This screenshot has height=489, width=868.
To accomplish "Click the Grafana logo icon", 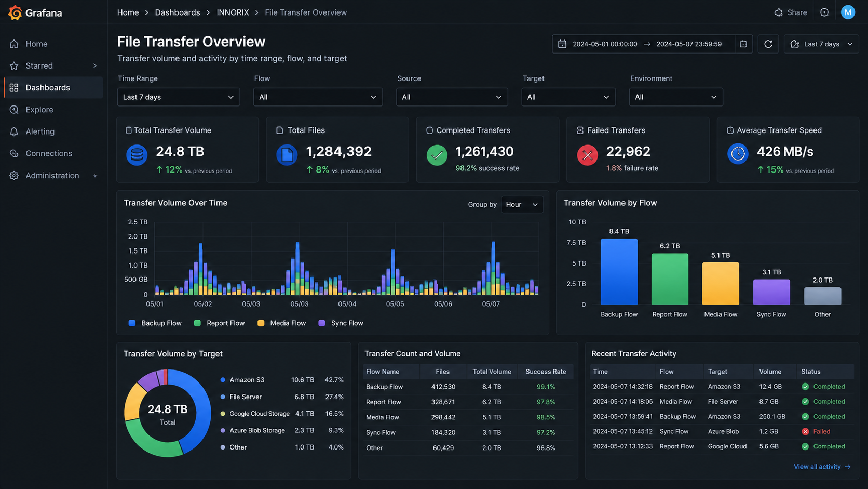I will pyautogui.click(x=15, y=12).
